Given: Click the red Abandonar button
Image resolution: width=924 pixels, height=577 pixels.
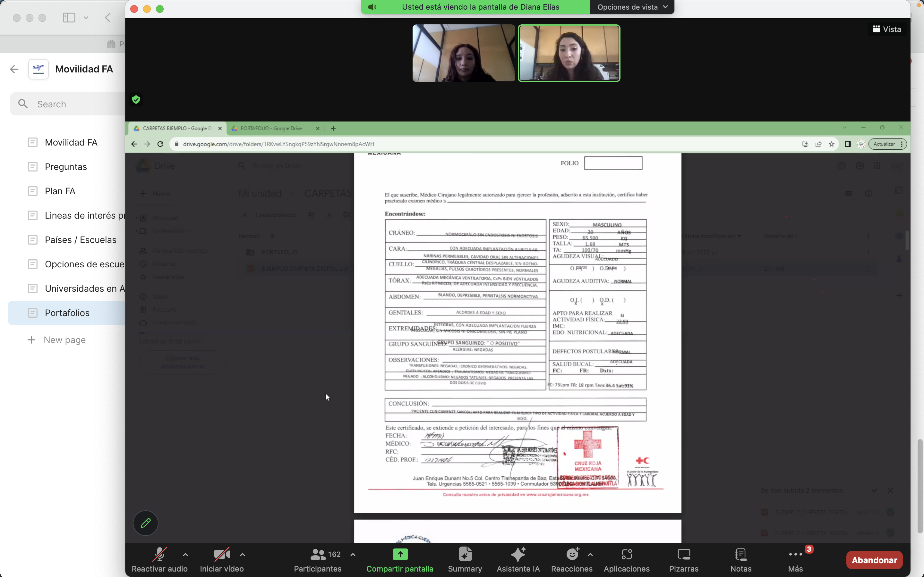Looking at the screenshot, I should (x=874, y=560).
